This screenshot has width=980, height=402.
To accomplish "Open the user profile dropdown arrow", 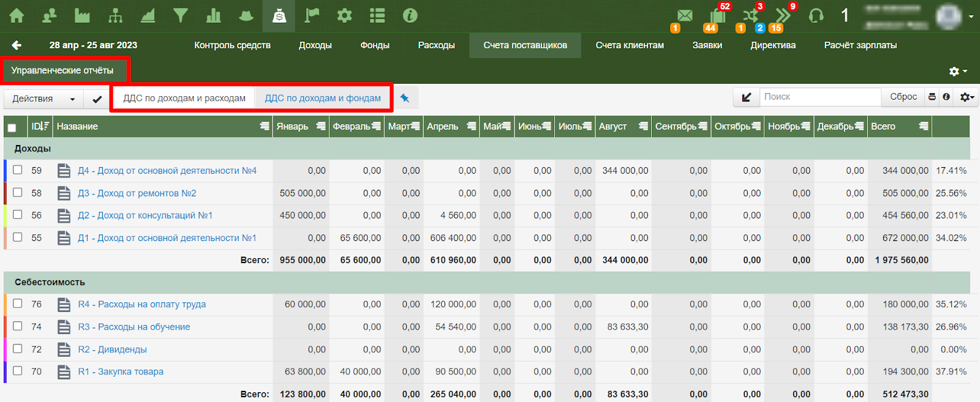I will click(x=971, y=17).
